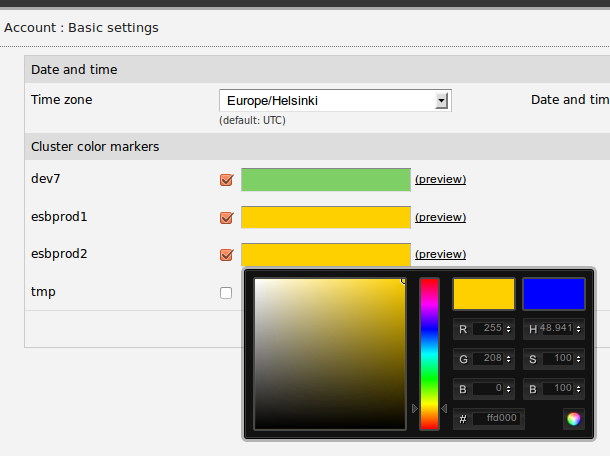Click the hex color input field
610x456 pixels.
496,419
